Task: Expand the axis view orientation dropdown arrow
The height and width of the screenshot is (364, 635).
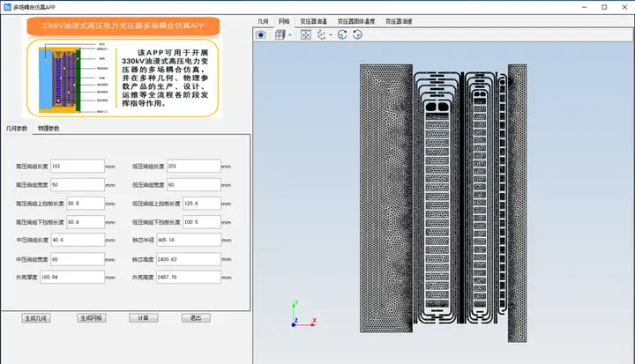Action: coord(331,35)
